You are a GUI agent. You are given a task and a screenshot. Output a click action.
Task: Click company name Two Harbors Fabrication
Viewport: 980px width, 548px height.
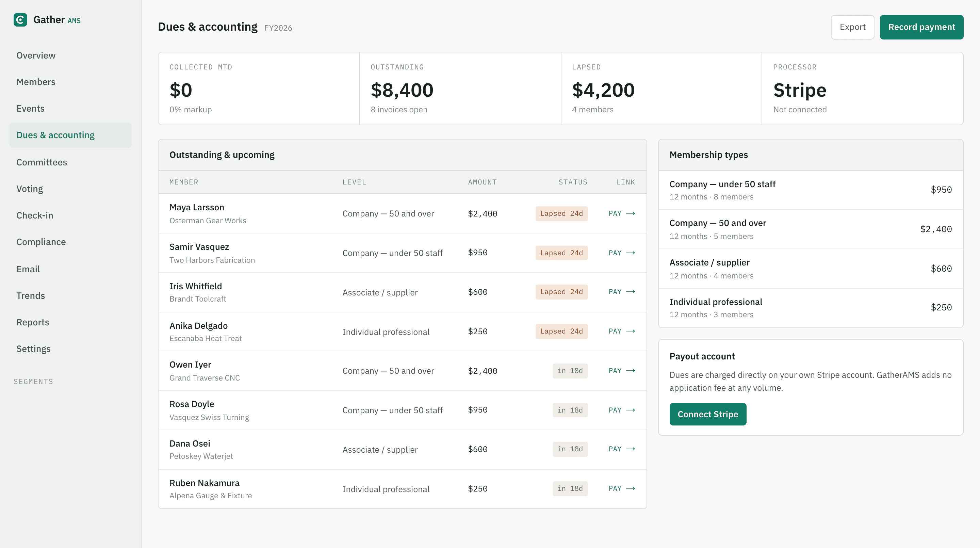tap(212, 260)
